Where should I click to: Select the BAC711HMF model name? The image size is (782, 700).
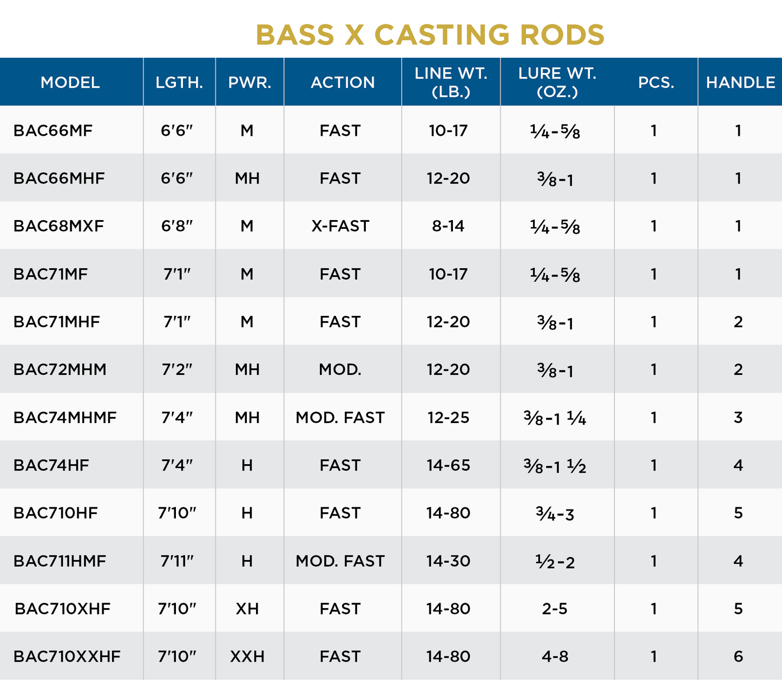click(x=60, y=561)
